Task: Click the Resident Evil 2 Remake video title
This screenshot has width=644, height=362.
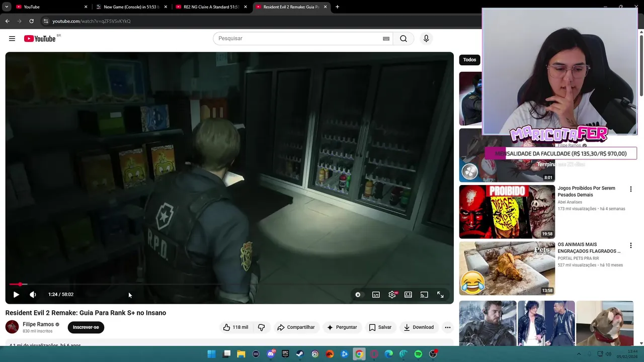Action: (86, 313)
